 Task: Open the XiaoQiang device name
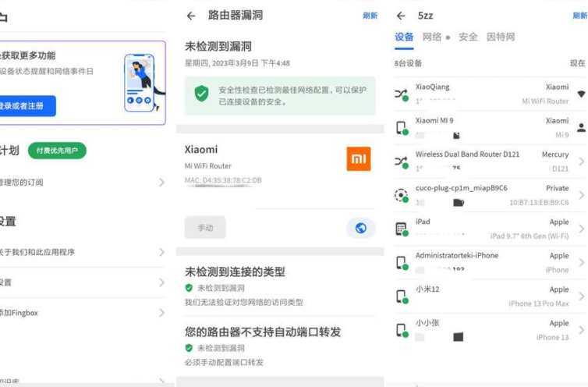coord(432,87)
